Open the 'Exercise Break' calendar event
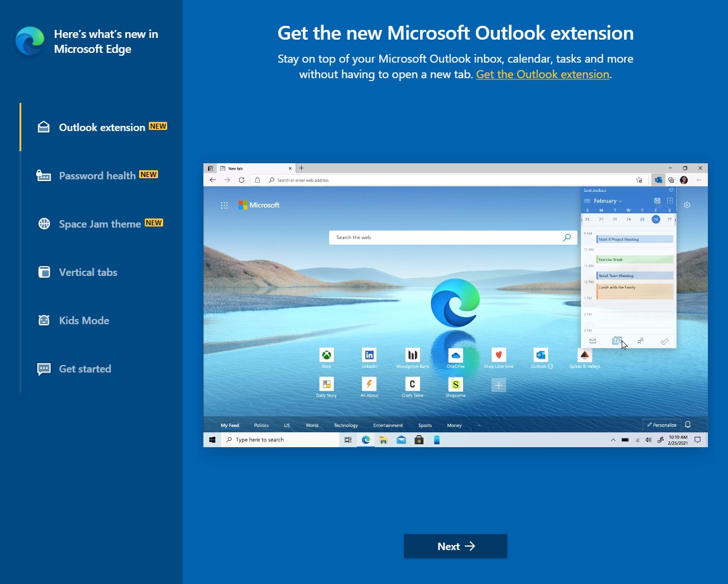This screenshot has width=728, height=584. [635, 259]
